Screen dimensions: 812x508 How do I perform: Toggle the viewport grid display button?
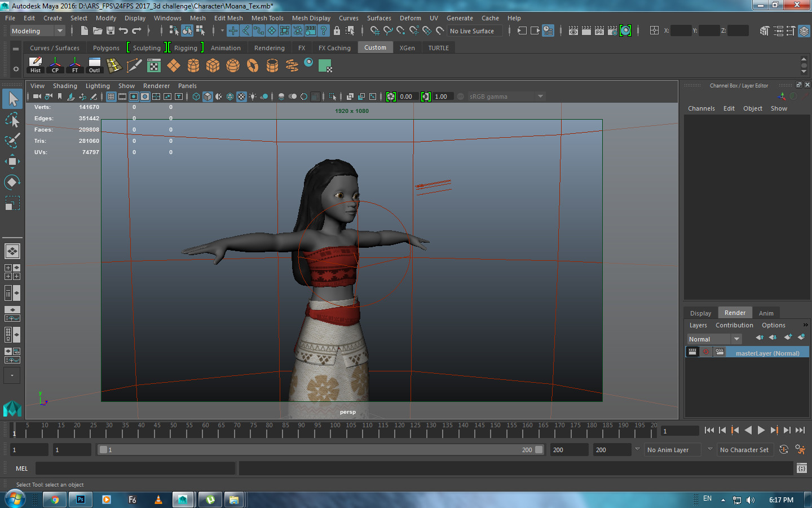pyautogui.click(x=111, y=97)
